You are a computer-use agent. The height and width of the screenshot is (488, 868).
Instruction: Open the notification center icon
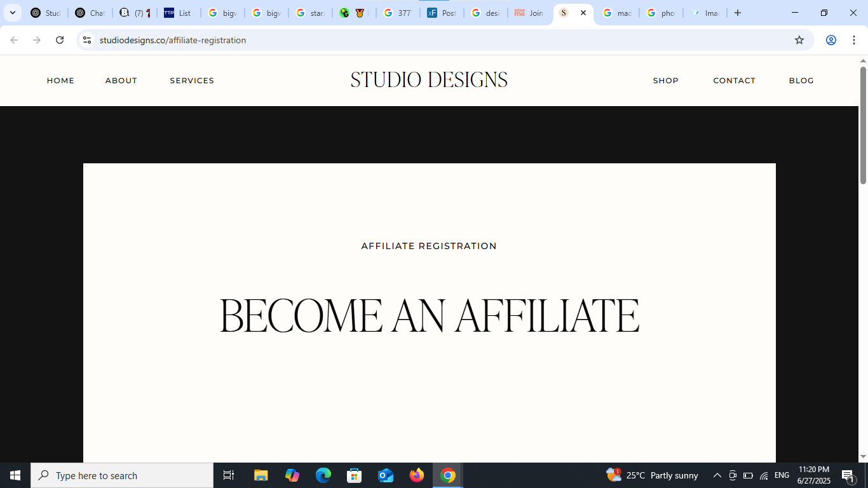coord(848,475)
